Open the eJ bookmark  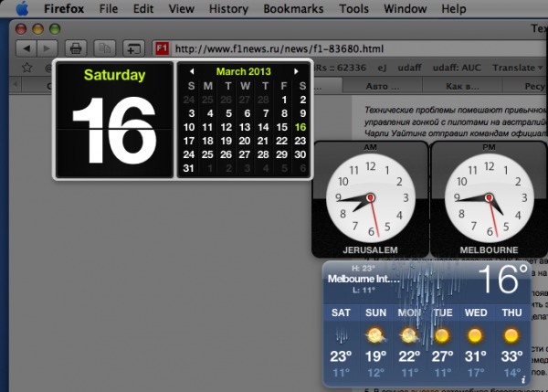(382, 68)
